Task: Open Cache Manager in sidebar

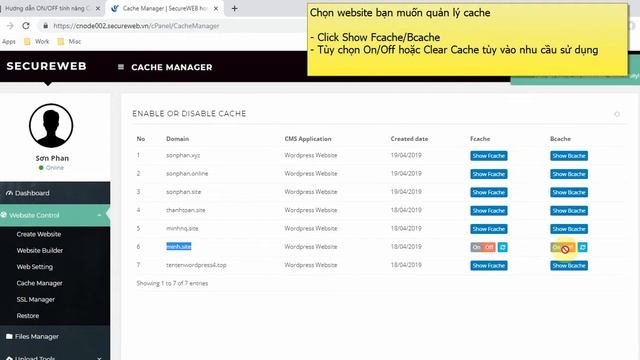Action: pyautogui.click(x=40, y=283)
